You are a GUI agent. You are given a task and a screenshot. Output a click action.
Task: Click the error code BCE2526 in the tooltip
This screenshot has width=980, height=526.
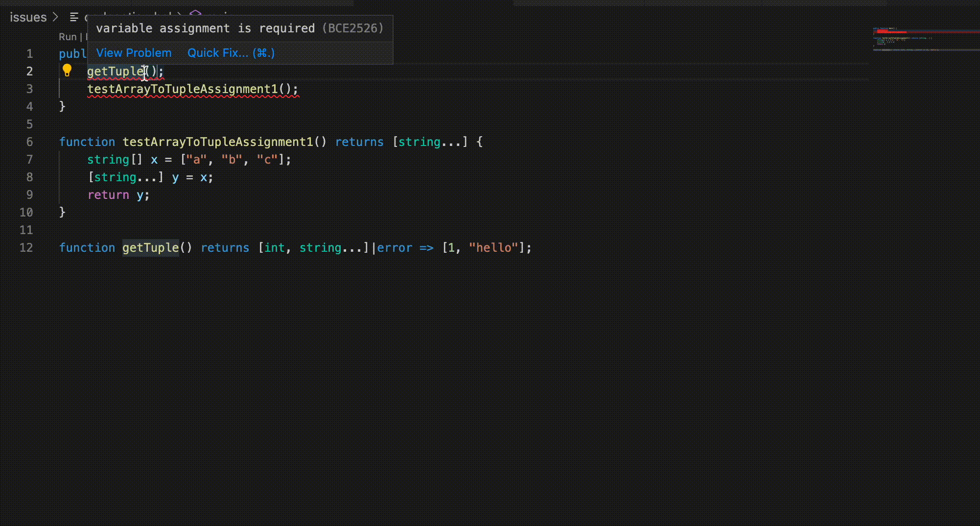[x=353, y=28]
